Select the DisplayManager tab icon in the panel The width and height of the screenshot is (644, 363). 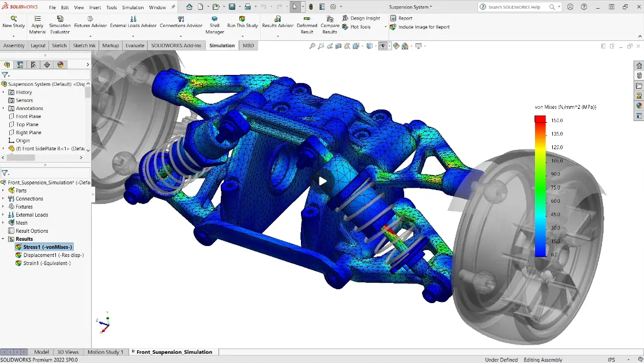(x=61, y=65)
